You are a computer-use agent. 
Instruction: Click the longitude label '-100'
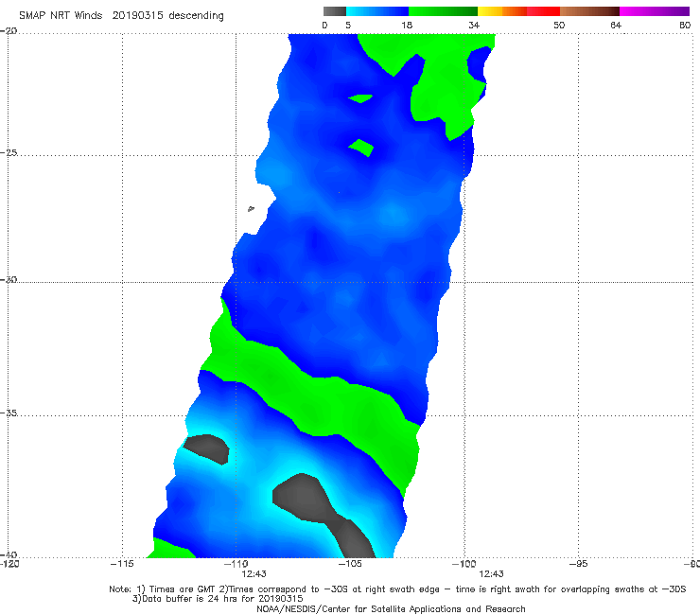coord(464,564)
